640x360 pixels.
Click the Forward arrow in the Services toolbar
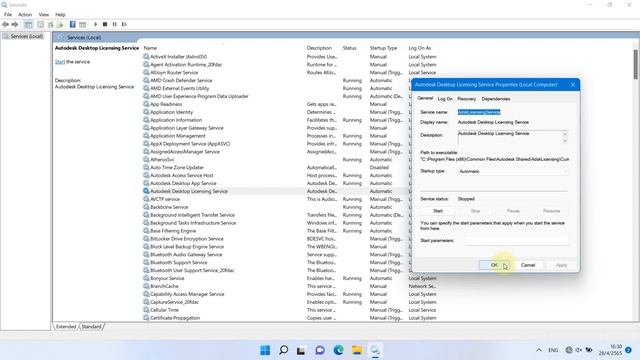(x=15, y=24)
